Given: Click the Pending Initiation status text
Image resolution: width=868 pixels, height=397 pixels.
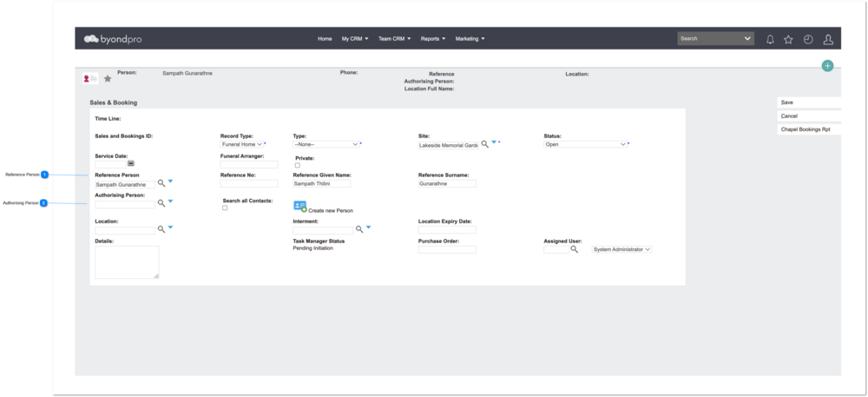Looking at the screenshot, I should pyautogui.click(x=312, y=248).
